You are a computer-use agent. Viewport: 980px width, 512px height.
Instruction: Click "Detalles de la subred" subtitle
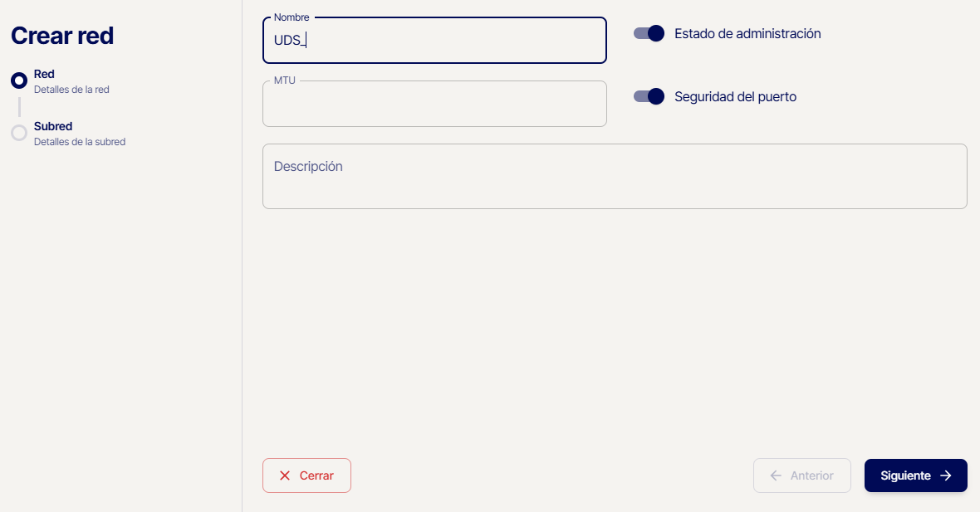80,142
